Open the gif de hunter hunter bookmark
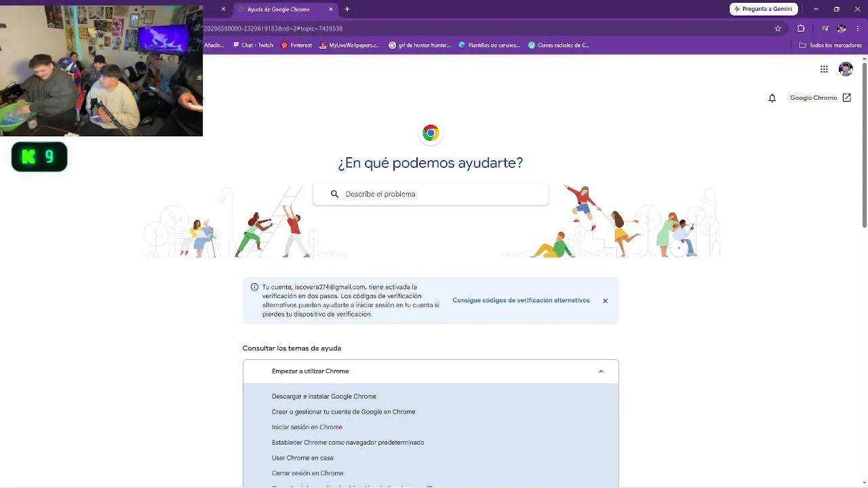Image resolution: width=868 pixels, height=488 pixels. coord(420,45)
